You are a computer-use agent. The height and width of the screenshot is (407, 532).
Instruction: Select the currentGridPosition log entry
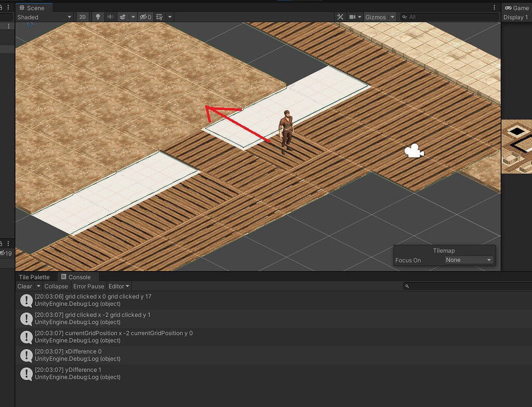pos(114,336)
